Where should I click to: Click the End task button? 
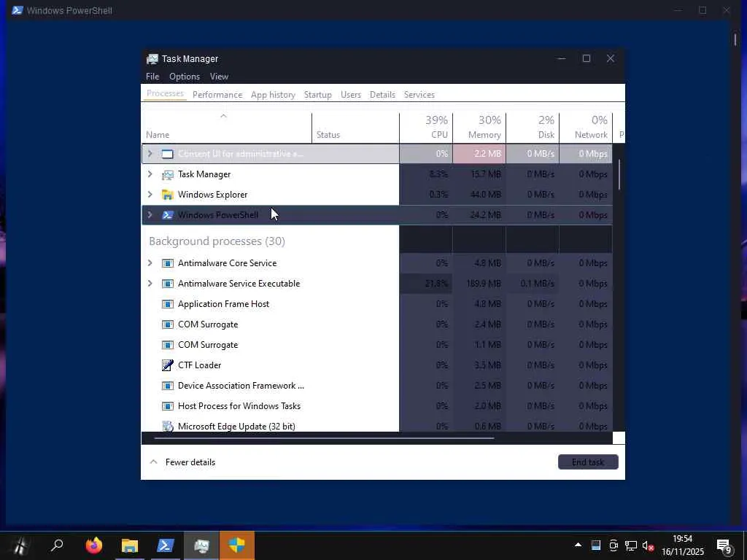588,462
